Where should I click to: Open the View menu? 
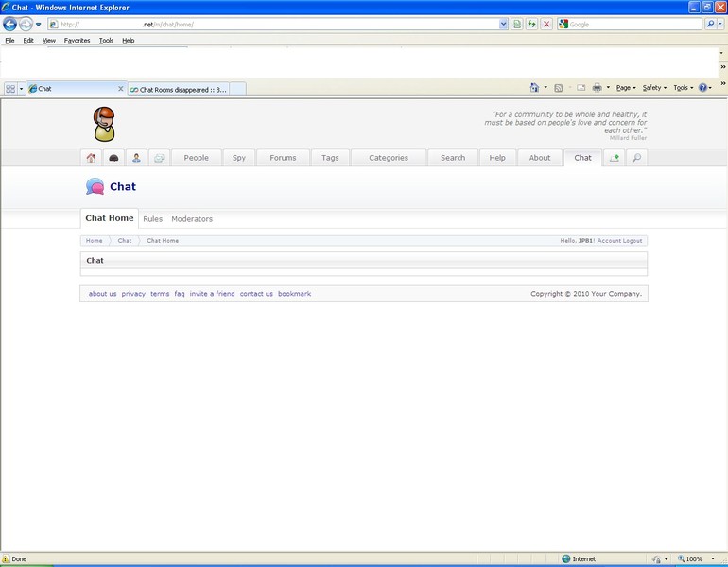point(49,41)
